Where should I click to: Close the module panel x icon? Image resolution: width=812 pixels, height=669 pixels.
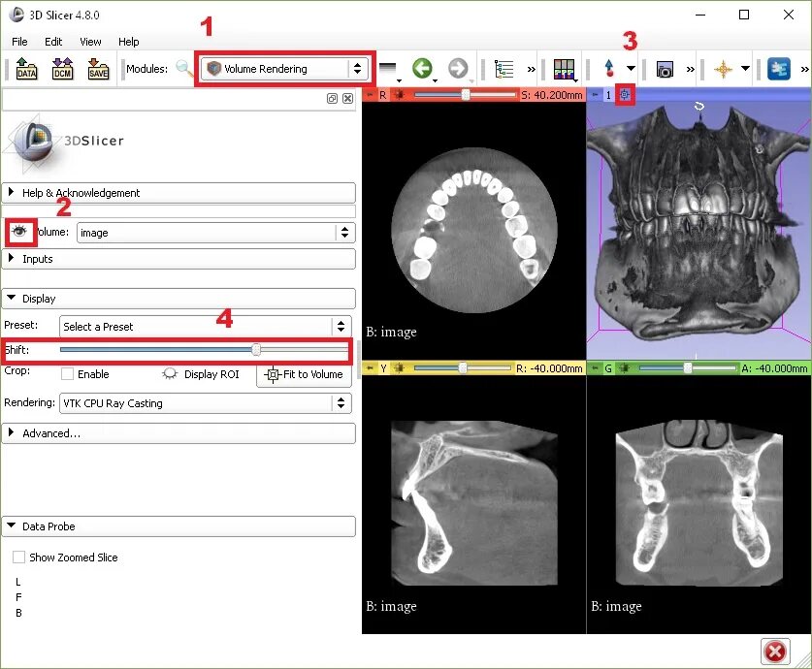point(348,98)
